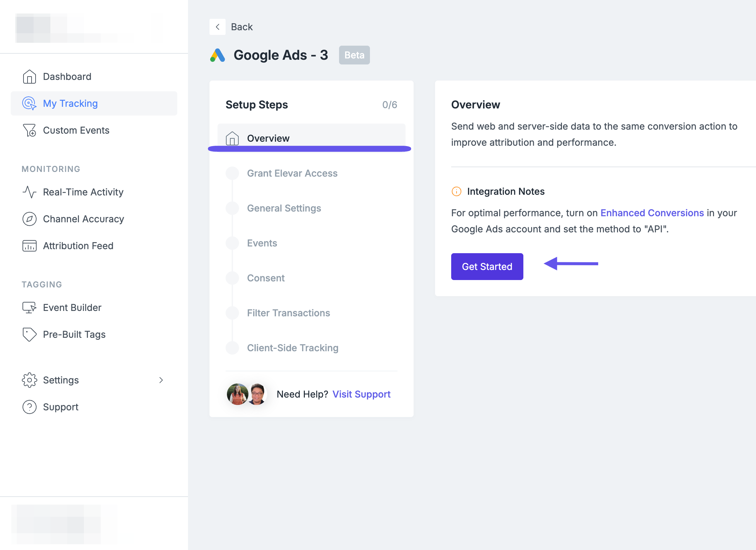The image size is (756, 550).
Task: Click the support team avatars
Action: [x=247, y=394]
